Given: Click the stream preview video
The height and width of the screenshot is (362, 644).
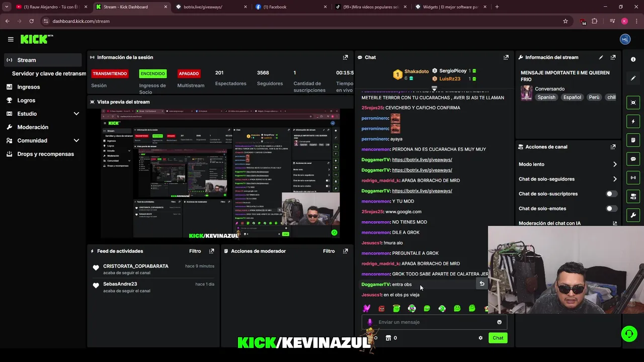Looking at the screenshot, I should click(x=220, y=174).
